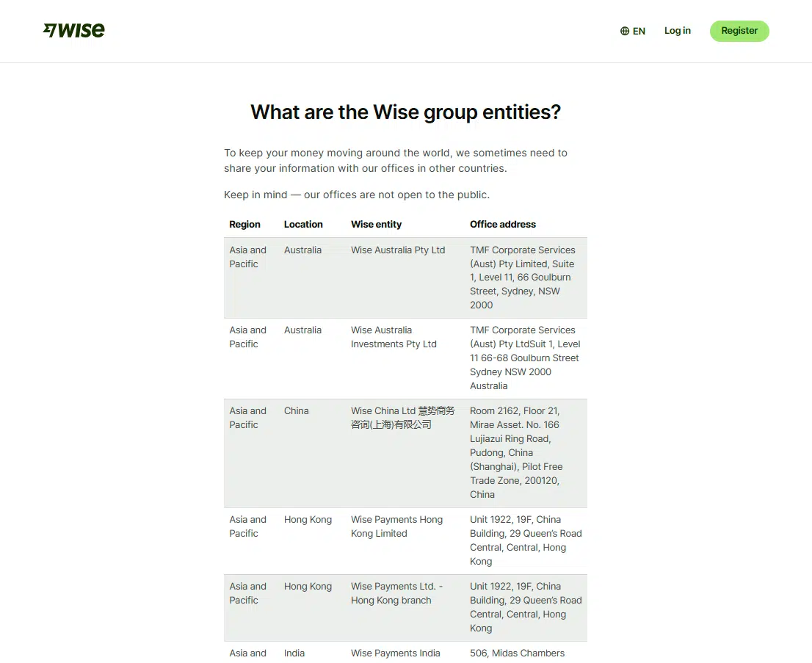
Task: Open the Log in link
Action: (677, 31)
